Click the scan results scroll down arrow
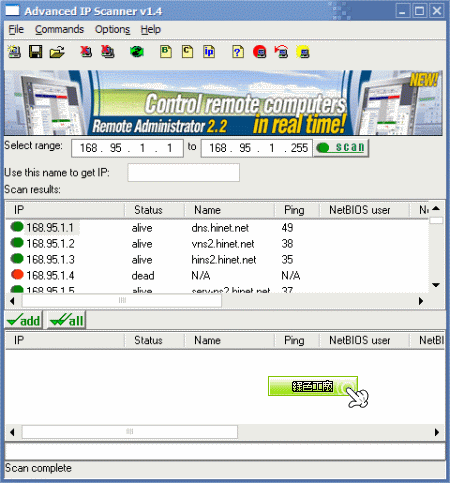Viewport: 450px width, 483px height. [436, 285]
